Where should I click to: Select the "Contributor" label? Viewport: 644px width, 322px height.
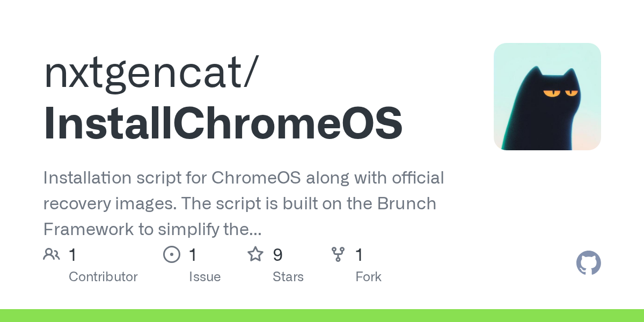[x=103, y=277]
